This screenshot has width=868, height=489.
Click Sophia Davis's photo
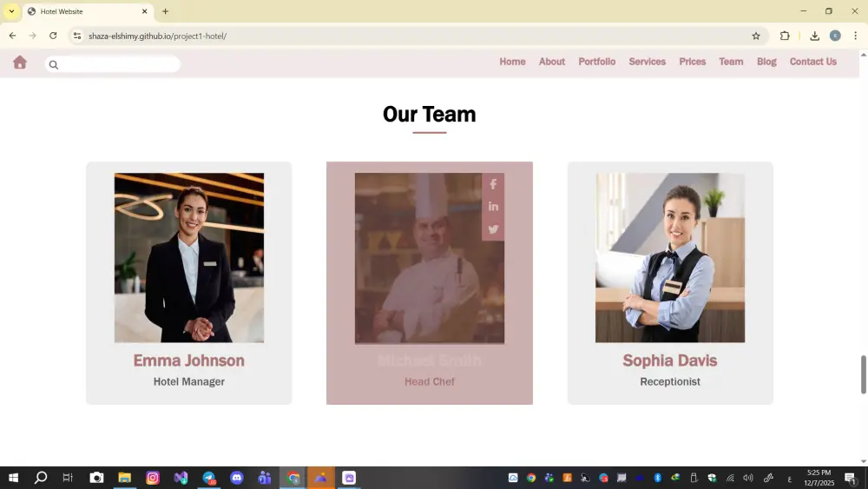pos(670,257)
